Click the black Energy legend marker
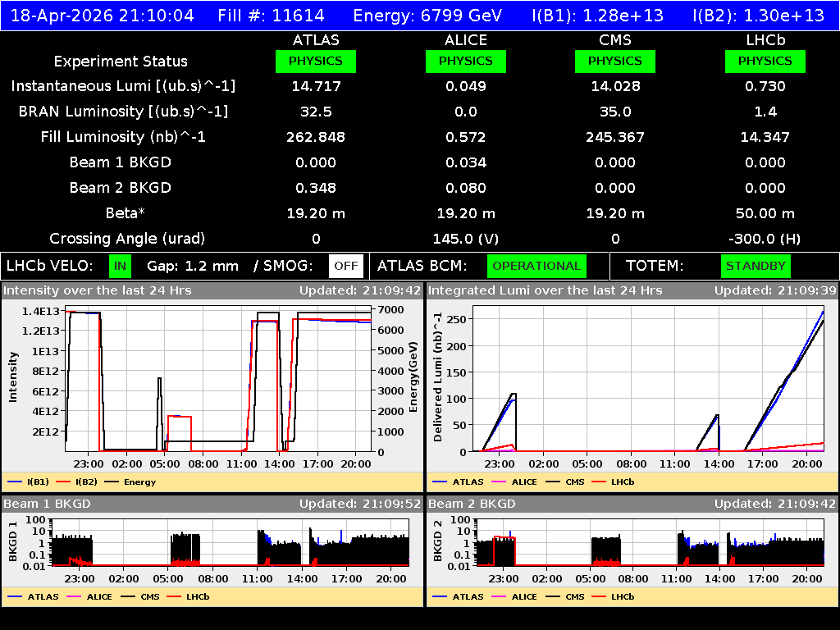Image resolution: width=840 pixels, height=630 pixels. (115, 482)
